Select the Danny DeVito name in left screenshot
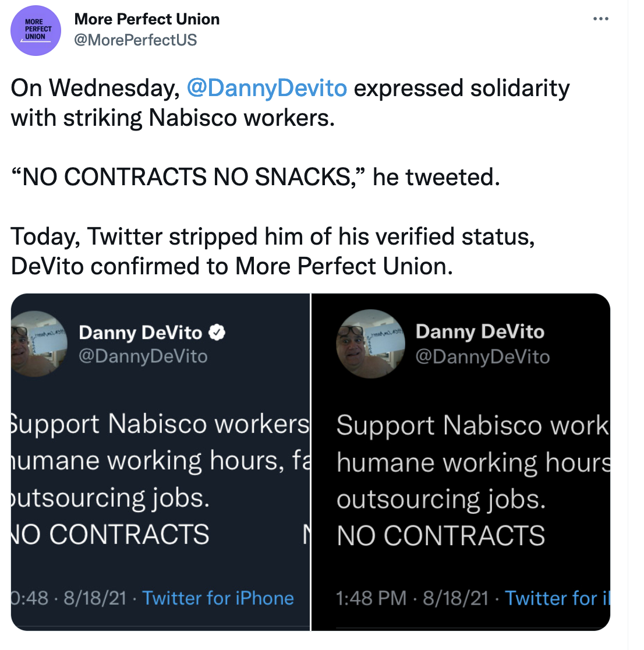The width and height of the screenshot is (644, 650). pos(141,332)
